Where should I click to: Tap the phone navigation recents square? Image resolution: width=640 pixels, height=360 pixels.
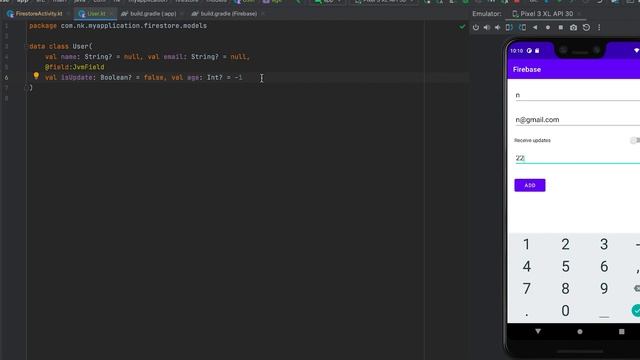(622, 332)
